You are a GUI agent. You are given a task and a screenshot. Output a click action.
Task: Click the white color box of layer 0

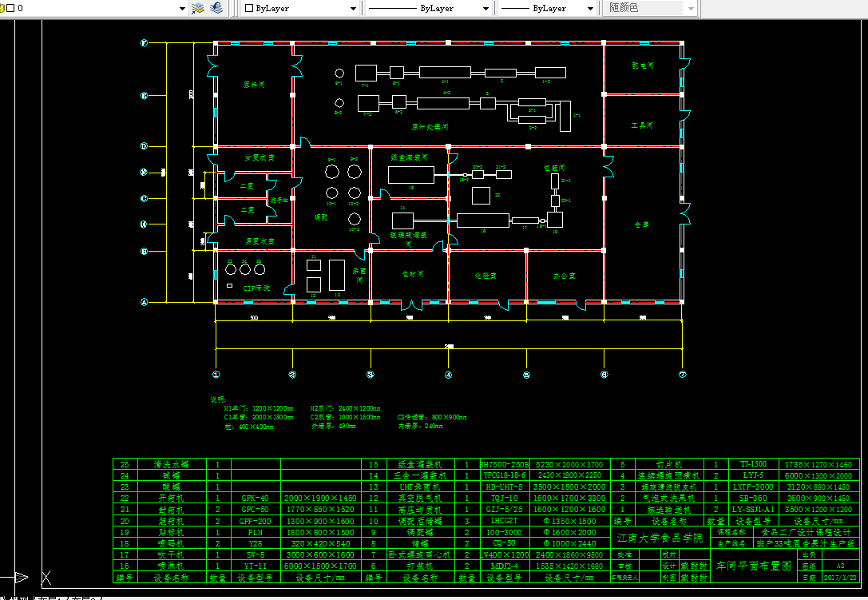(x=10, y=8)
